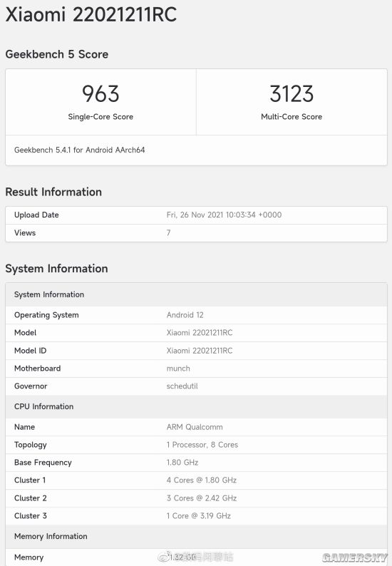Click the Multi-Core Score label
The image size is (392, 566).
pyautogui.click(x=292, y=117)
